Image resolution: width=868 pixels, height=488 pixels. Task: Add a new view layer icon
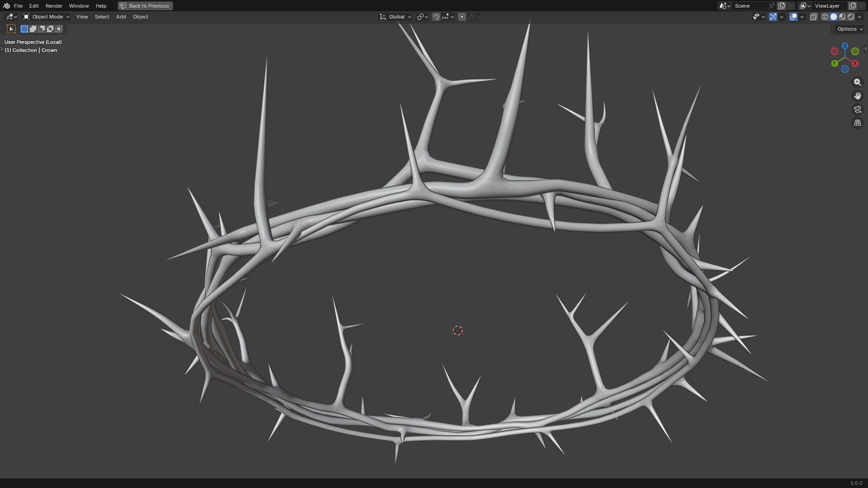(853, 6)
